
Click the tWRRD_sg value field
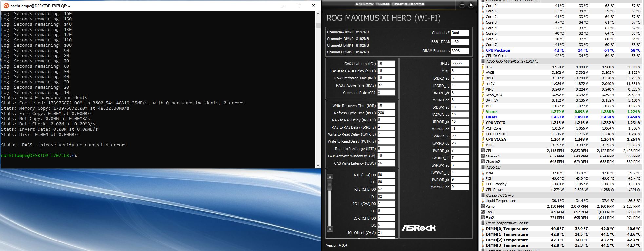(460, 136)
